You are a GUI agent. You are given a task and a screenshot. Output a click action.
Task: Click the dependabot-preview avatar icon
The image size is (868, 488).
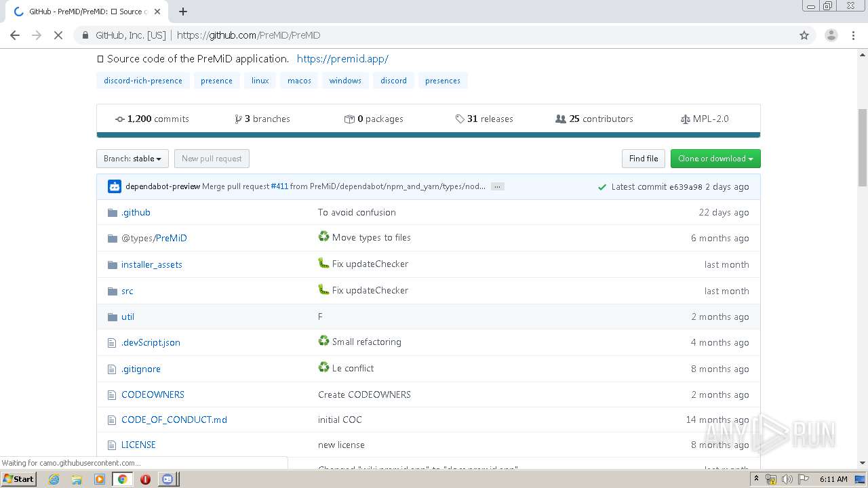[x=115, y=186]
